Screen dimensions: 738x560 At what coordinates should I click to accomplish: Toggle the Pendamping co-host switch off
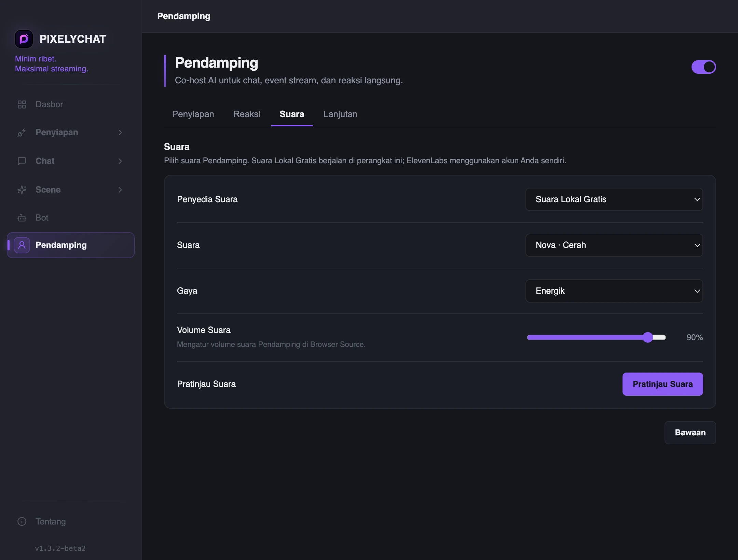tap(703, 67)
